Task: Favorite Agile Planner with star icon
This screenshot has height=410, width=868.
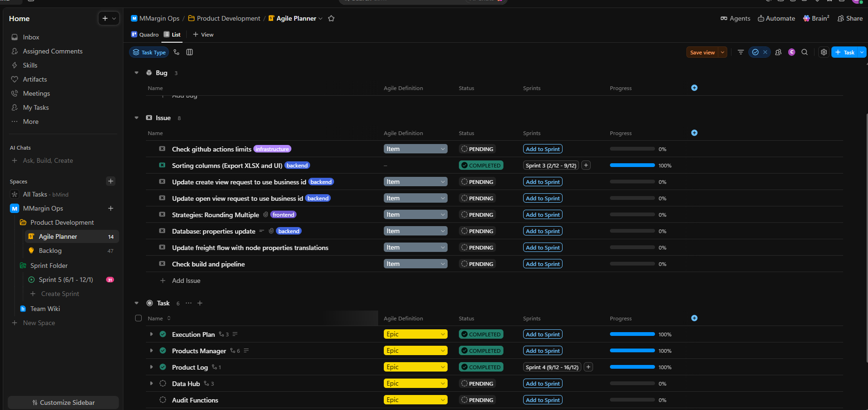Action: pyautogui.click(x=331, y=18)
